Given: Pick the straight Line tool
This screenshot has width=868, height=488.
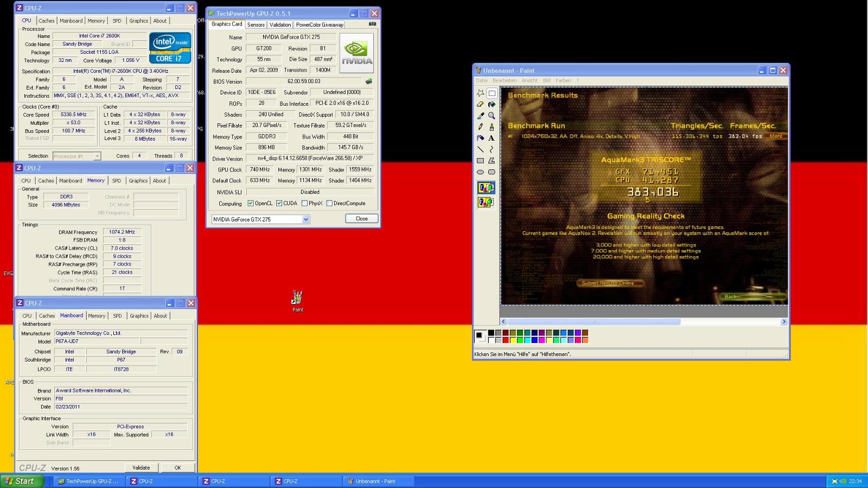Looking at the screenshot, I should (480, 149).
